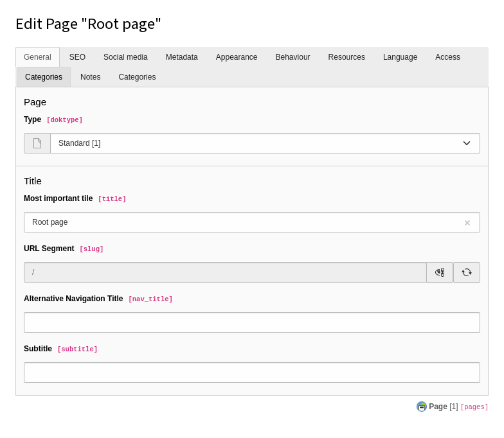Screen dimensions: 504x438
Task: Toggle manual editing of the URL segment
Action: pos(440,272)
